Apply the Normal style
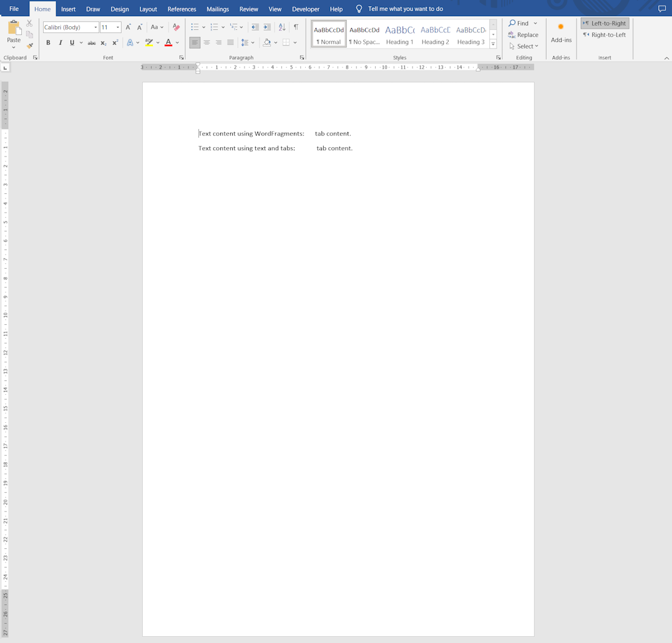Viewport: 672px width, 643px height. (329, 34)
